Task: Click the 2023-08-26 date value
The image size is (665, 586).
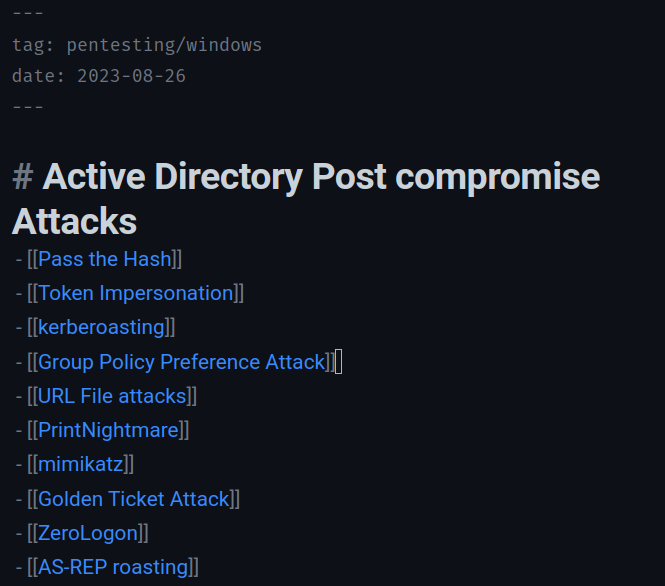Action: (131, 76)
